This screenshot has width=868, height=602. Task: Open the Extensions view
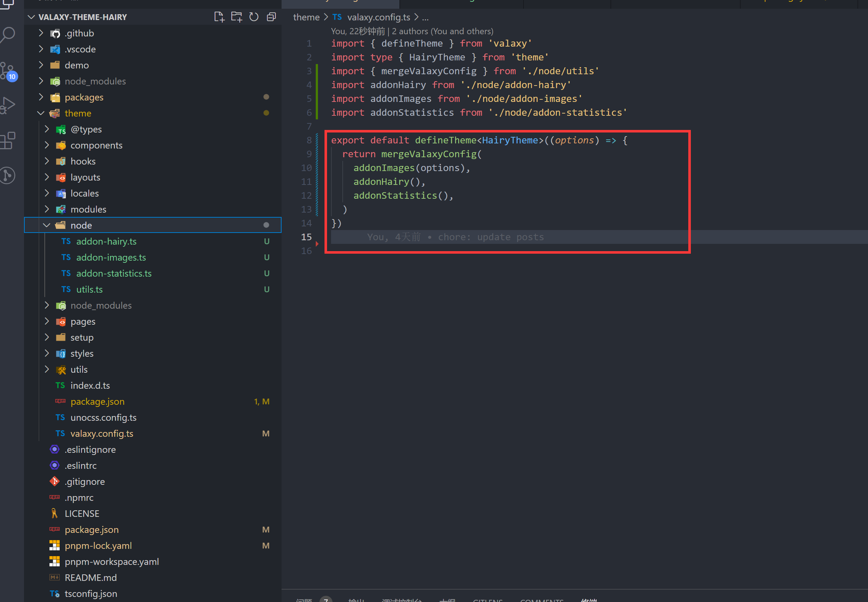click(8, 140)
